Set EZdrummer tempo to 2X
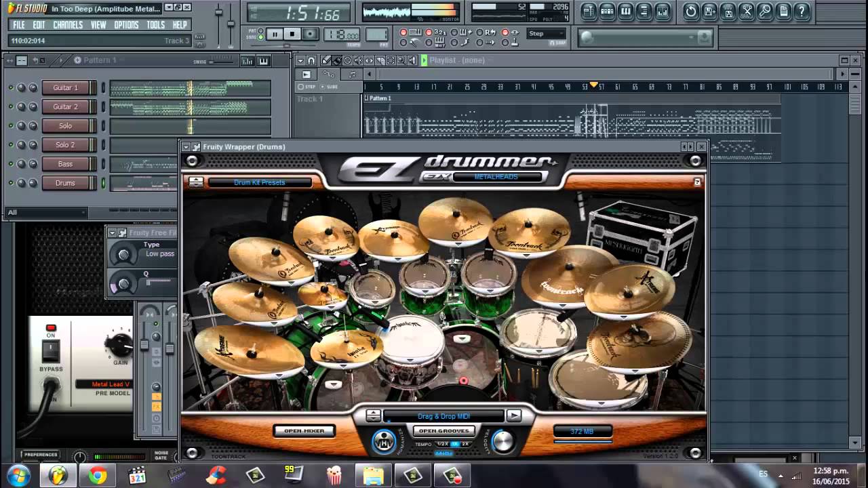868x488 pixels. (465, 444)
